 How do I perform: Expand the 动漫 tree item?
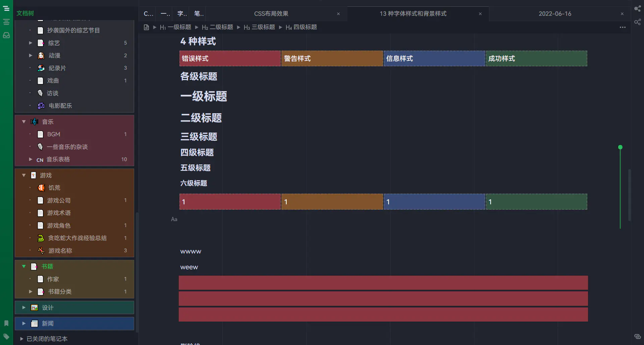(x=31, y=55)
